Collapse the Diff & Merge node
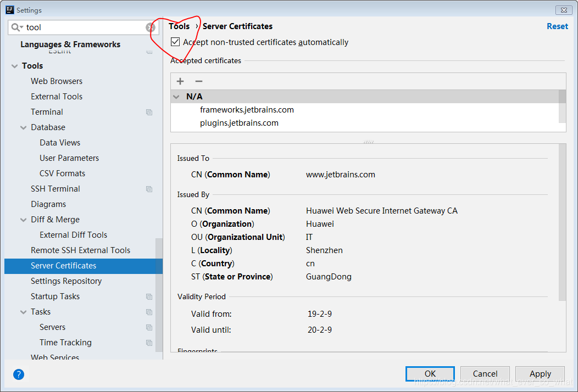578x392 pixels. pos(24,220)
